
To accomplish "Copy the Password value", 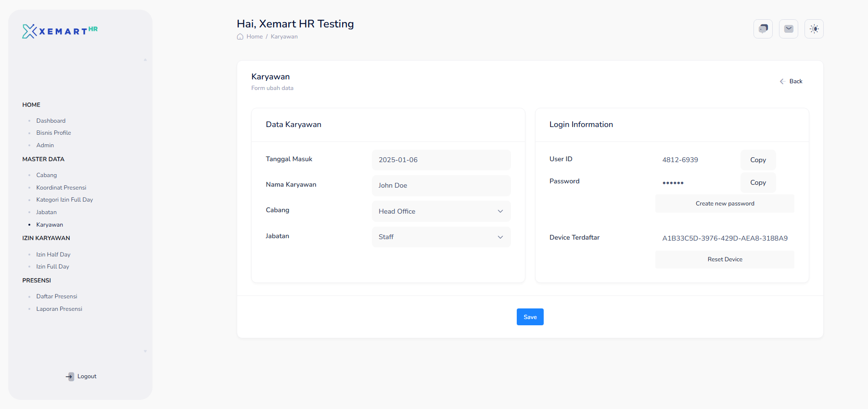I will coord(758,182).
